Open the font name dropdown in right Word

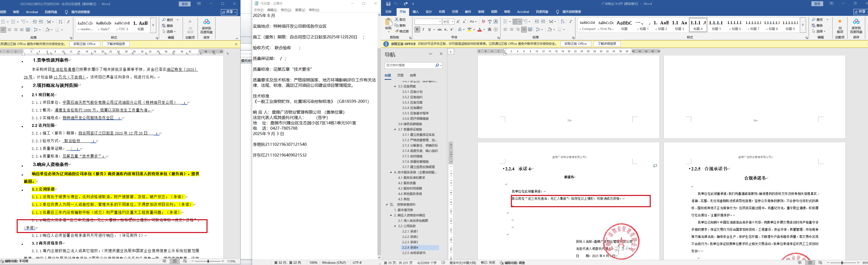(440, 21)
